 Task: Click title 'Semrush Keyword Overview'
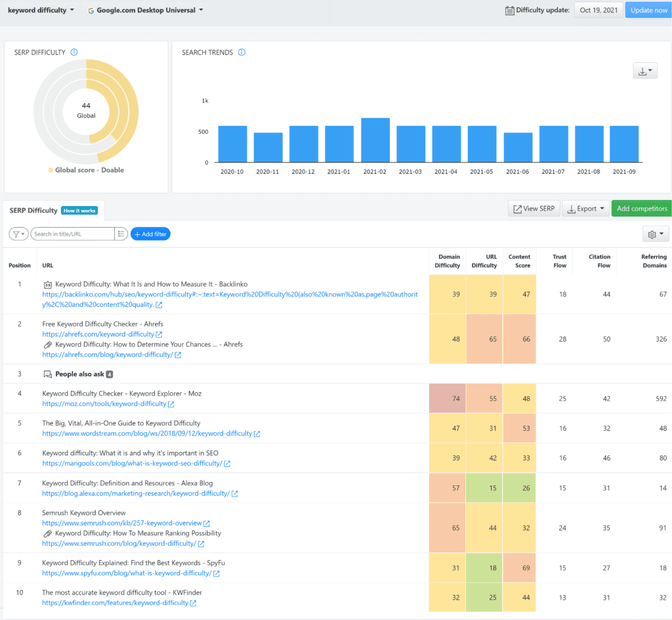pos(84,513)
